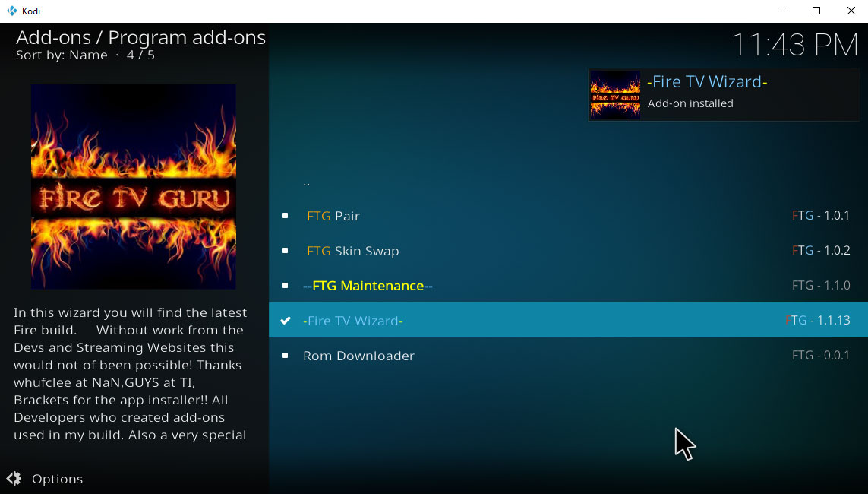This screenshot has width=868, height=494.
Task: Select the checkmark icon beside Fire TV Wizard
Action: pyautogui.click(x=286, y=320)
